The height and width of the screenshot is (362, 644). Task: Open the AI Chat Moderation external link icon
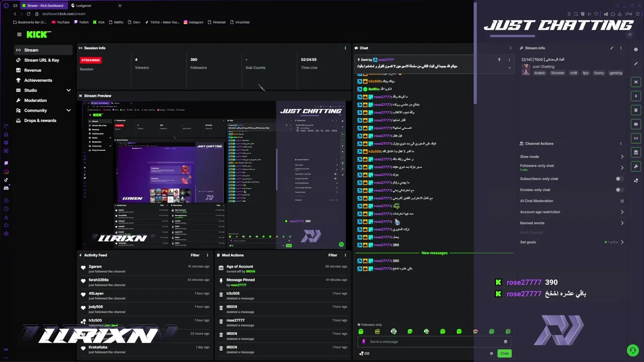[x=622, y=201]
